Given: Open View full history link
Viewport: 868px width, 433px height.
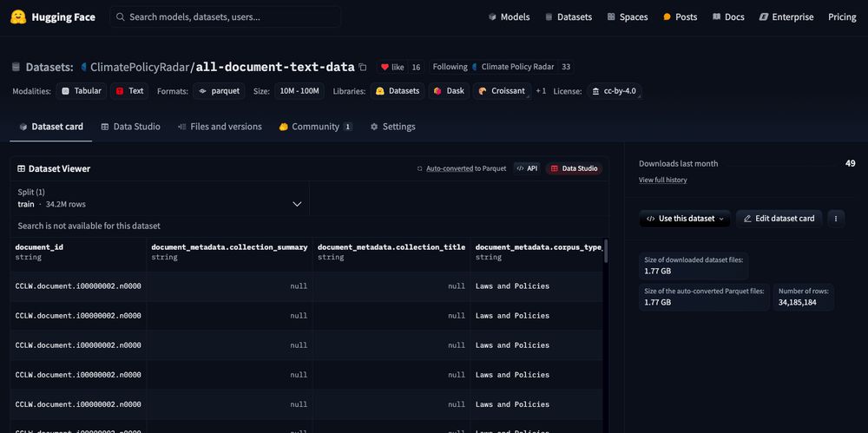Looking at the screenshot, I should 662,180.
